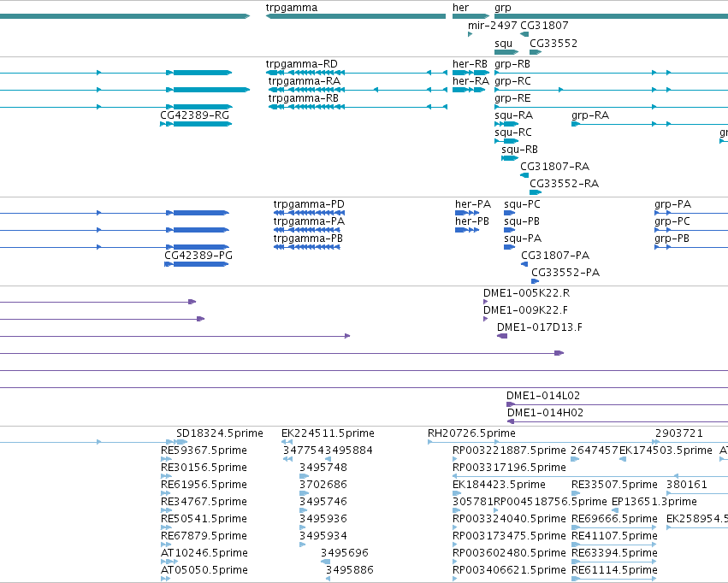Click EST RE33507.5prime label
This screenshot has height=583, width=728.
[x=615, y=486]
